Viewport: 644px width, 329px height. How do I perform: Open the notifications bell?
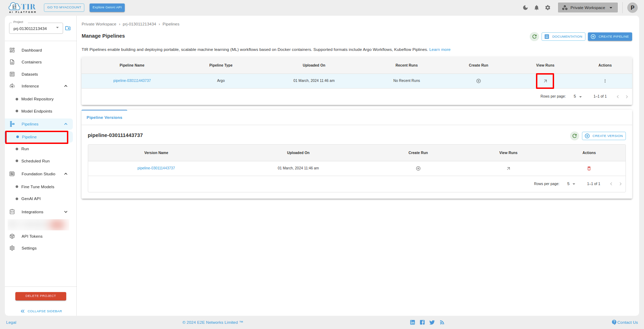click(537, 8)
